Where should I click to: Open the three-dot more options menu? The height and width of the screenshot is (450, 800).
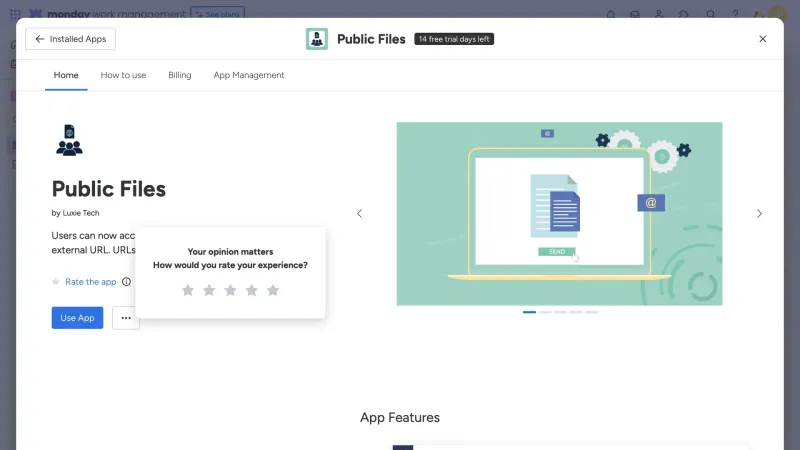tap(126, 318)
